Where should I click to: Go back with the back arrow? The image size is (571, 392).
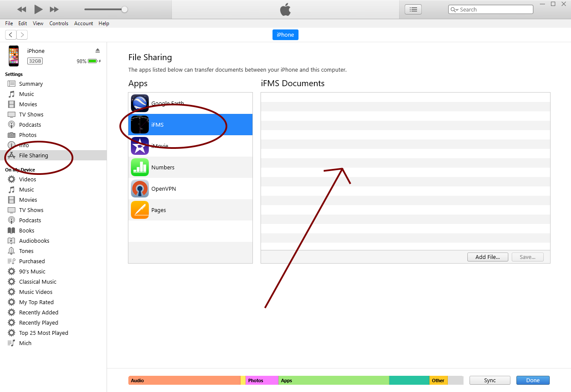11,35
